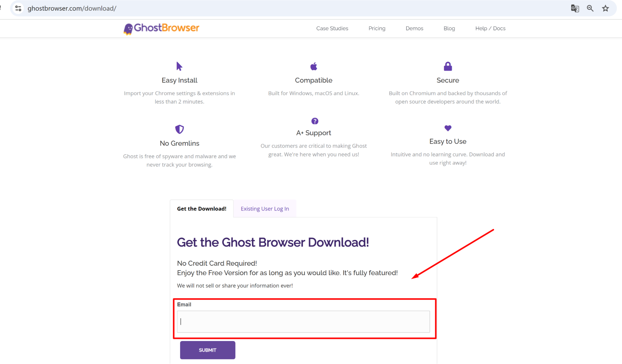Click the Secure padlock icon

point(448,66)
